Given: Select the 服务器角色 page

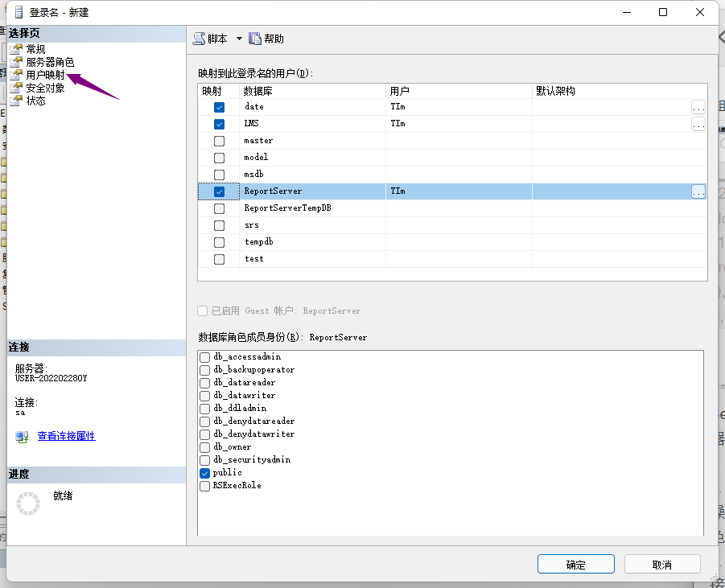Looking at the screenshot, I should tap(50, 62).
